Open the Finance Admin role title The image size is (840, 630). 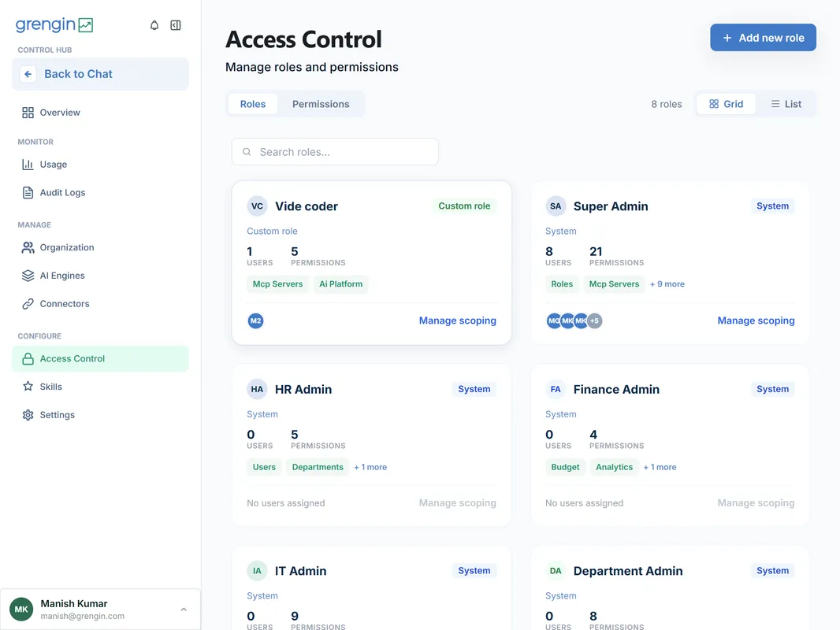(616, 389)
